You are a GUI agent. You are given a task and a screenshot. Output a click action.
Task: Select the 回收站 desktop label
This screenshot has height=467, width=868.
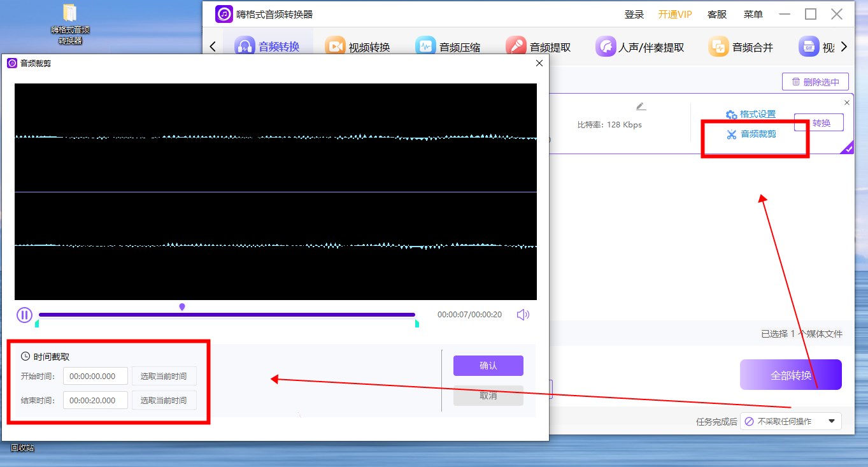[22, 448]
